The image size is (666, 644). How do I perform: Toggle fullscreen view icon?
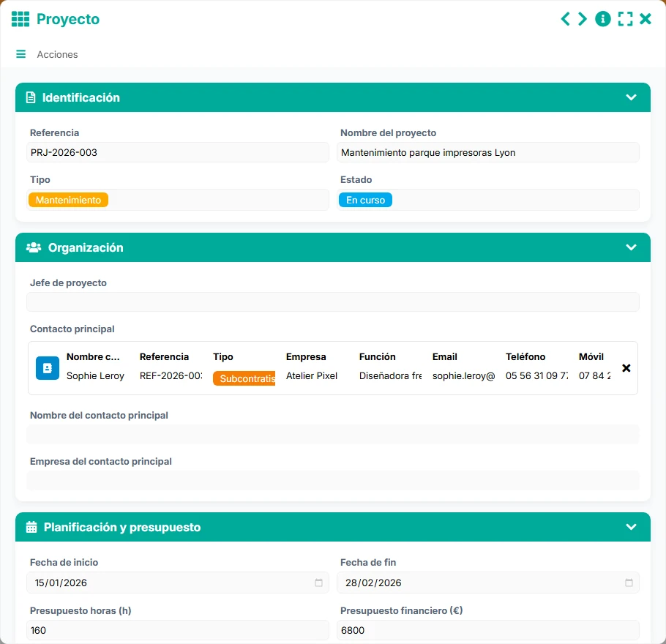tap(625, 19)
